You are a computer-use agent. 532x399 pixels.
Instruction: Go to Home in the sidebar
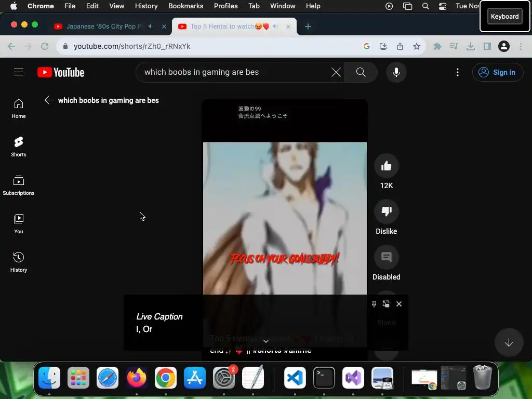tap(19, 109)
